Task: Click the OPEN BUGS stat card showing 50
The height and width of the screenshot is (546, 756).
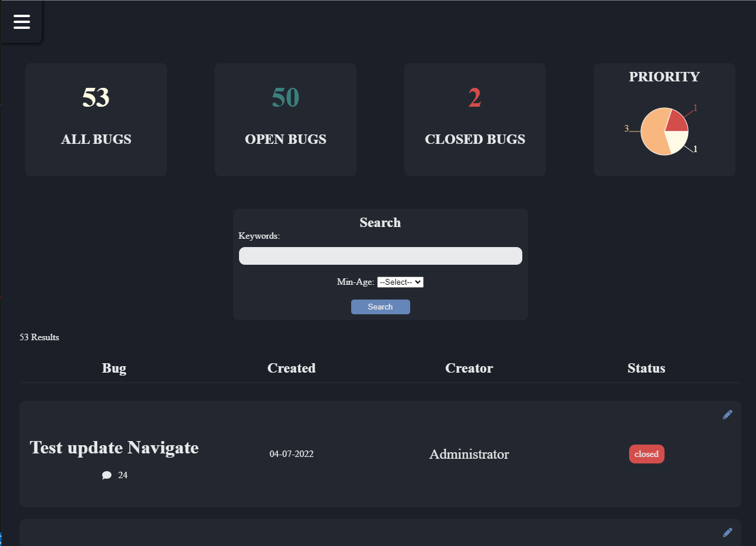Action: click(285, 119)
